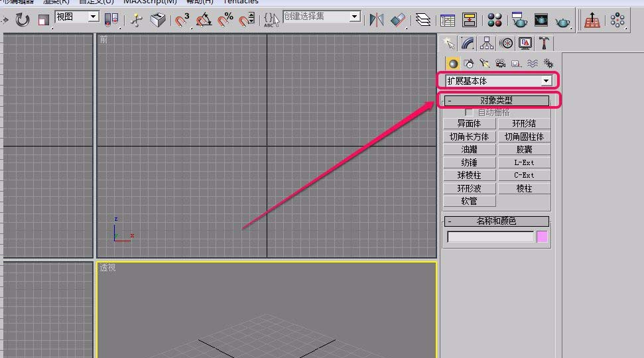644x358 pixels.
Task: Switch to the Create panel tab
Action: click(448, 43)
